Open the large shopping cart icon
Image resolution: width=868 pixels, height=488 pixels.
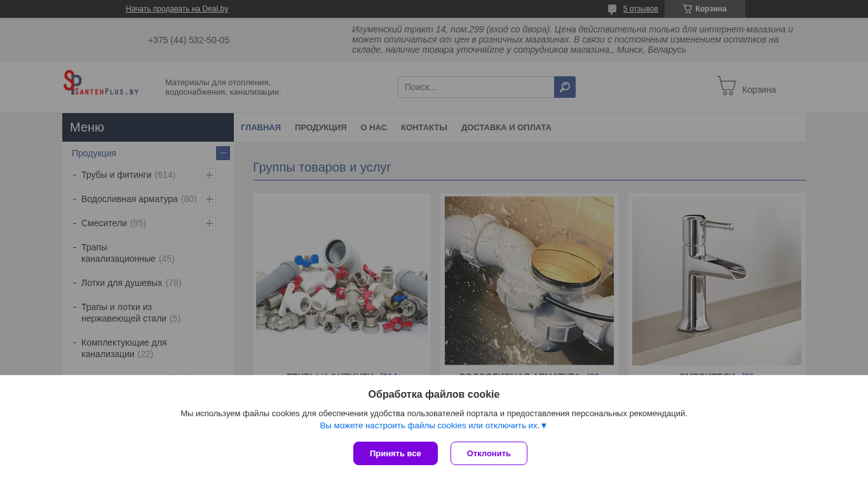(726, 86)
